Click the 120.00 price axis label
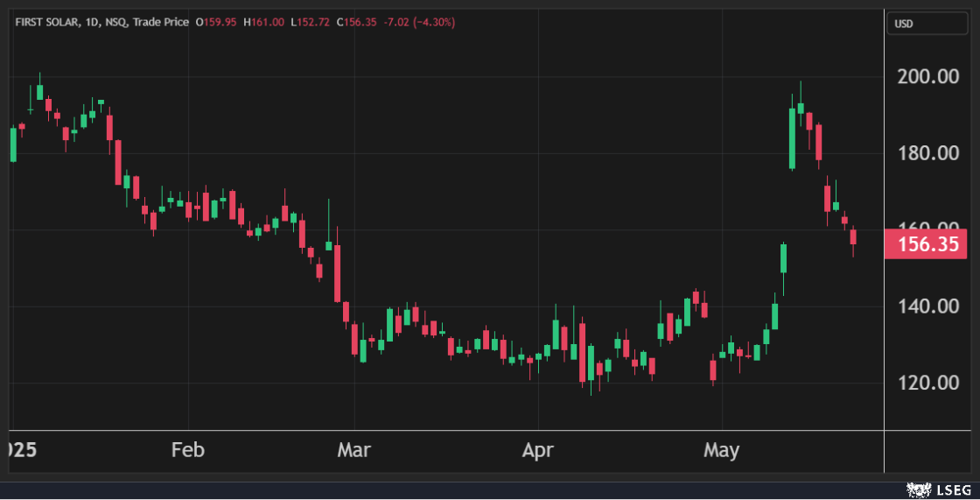The image size is (980, 500). point(928,383)
